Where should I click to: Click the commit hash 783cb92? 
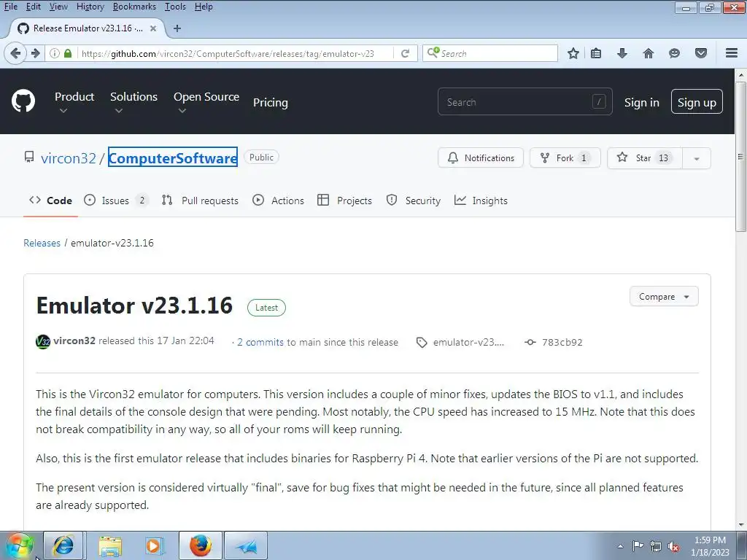point(562,342)
